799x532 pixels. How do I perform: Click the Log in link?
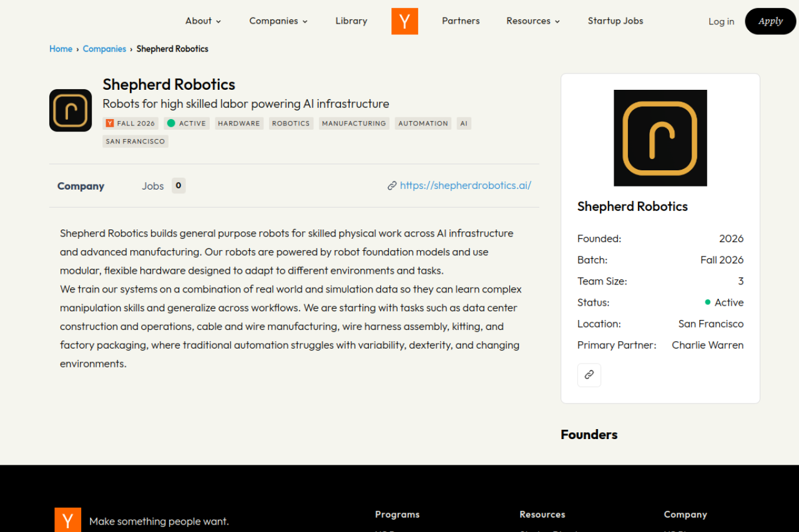[x=721, y=21]
